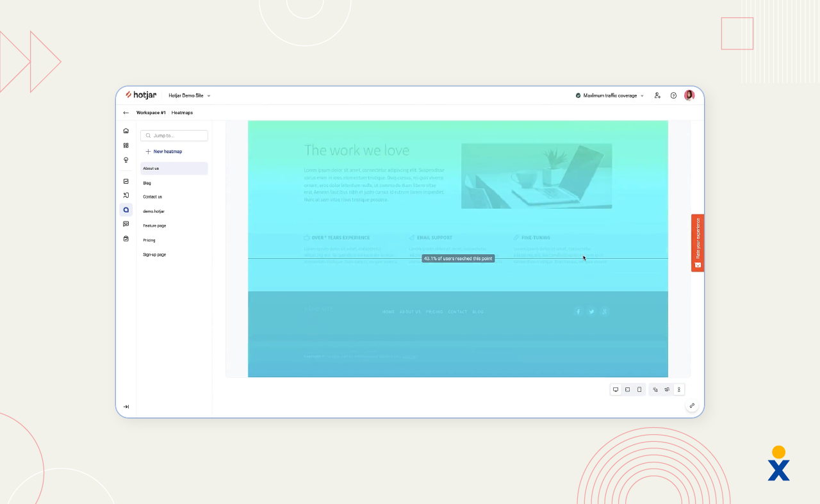Image resolution: width=820 pixels, height=504 pixels.
Task: Click the invite team member icon
Action: pyautogui.click(x=657, y=95)
